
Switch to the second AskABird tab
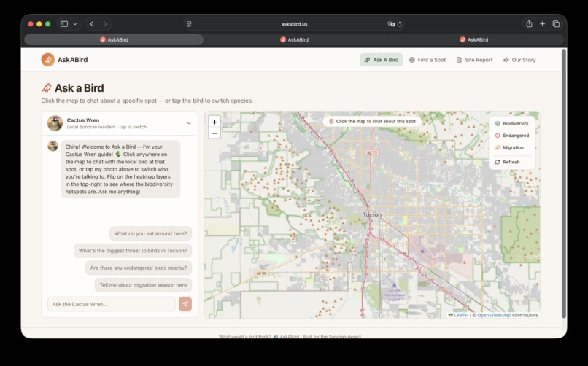294,39
